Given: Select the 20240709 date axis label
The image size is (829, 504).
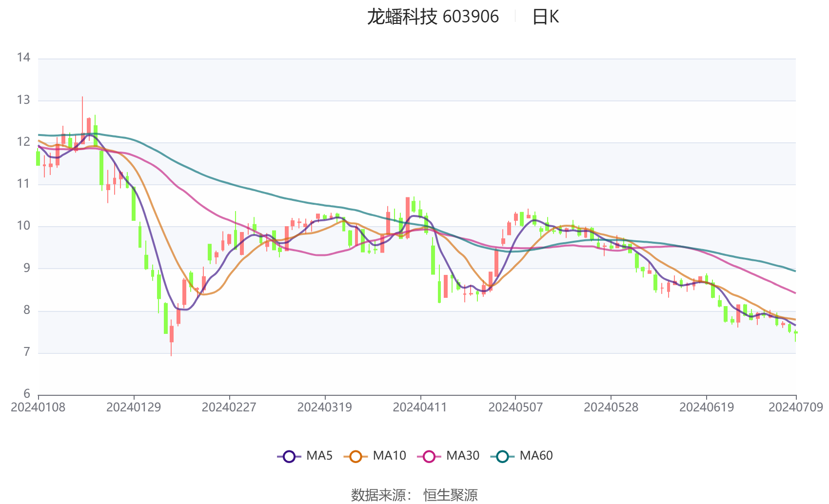Looking at the screenshot, I should tap(796, 407).
